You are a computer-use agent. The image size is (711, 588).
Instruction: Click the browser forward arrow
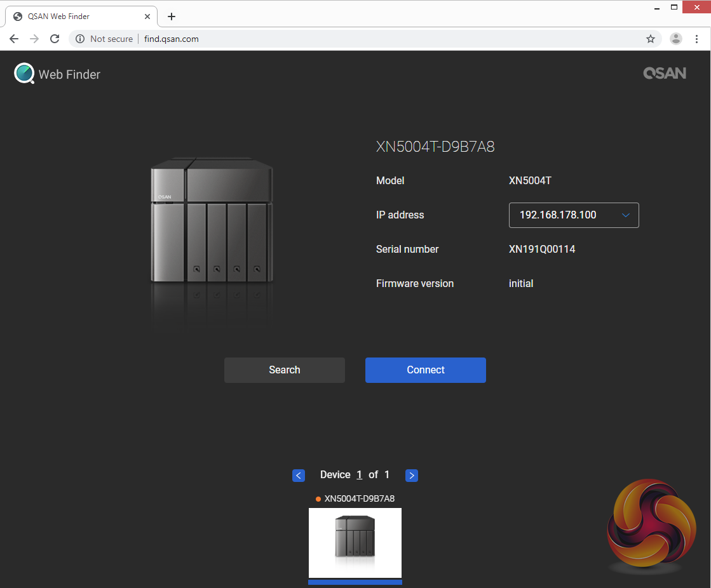click(x=34, y=39)
